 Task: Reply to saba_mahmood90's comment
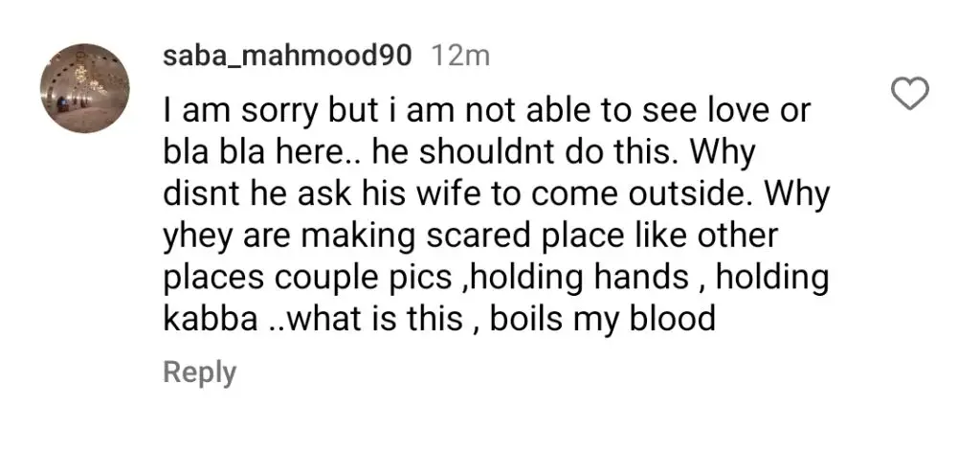coord(200,372)
